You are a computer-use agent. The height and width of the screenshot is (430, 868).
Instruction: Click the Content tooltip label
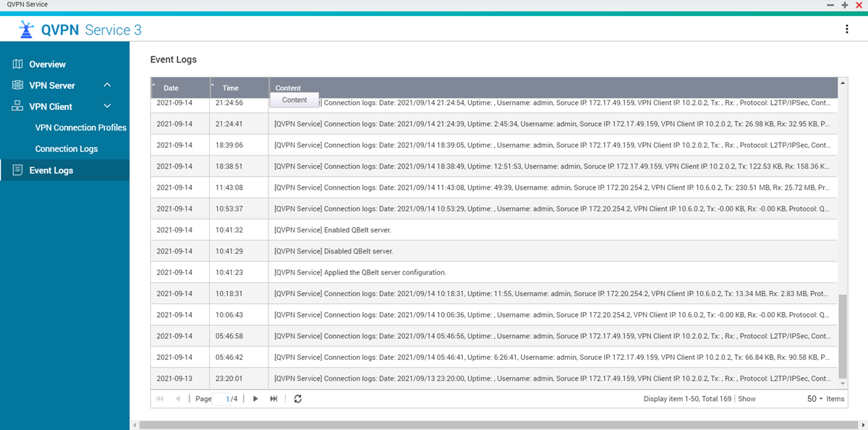[294, 100]
